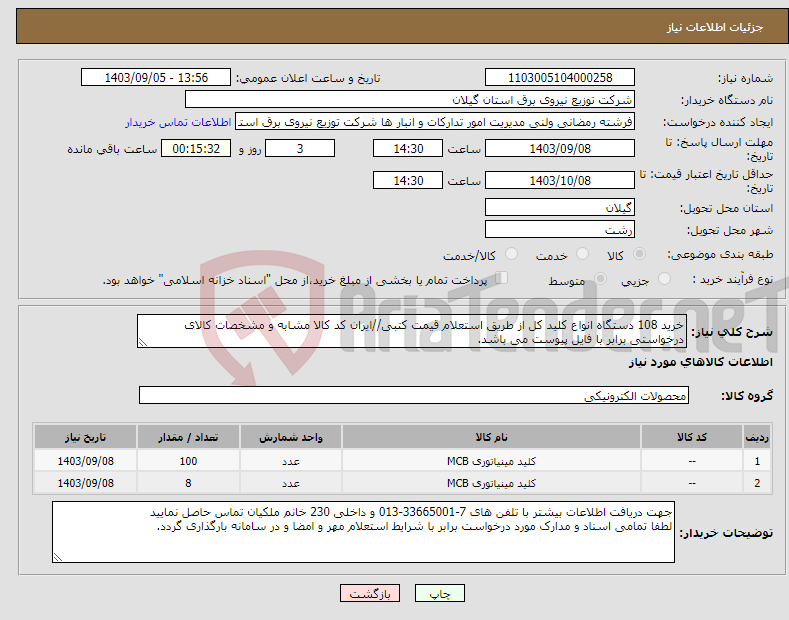789x620 pixels.
Task: Click the ردیف column header
Action: [x=757, y=437]
